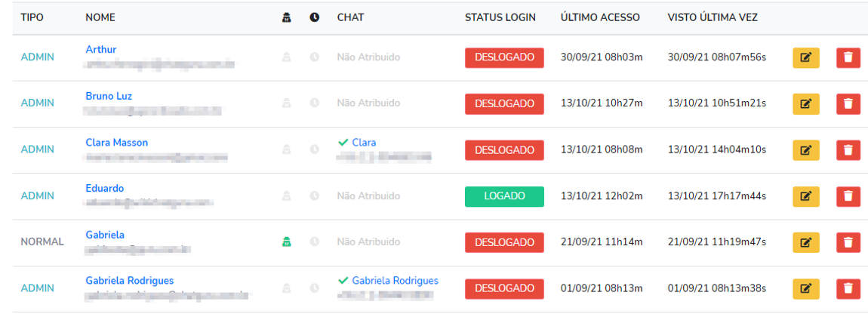The width and height of the screenshot is (868, 314).
Task: Click the clock icon in the table header
Action: [x=315, y=17]
